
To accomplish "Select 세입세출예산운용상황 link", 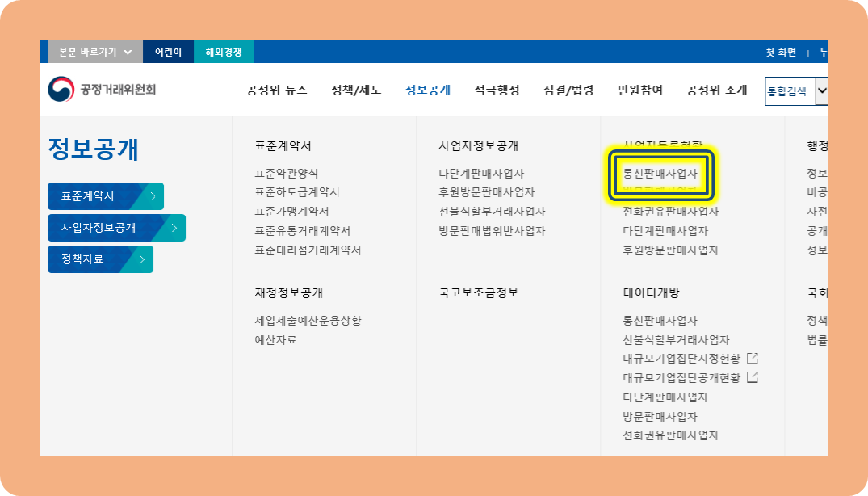I will 308,321.
